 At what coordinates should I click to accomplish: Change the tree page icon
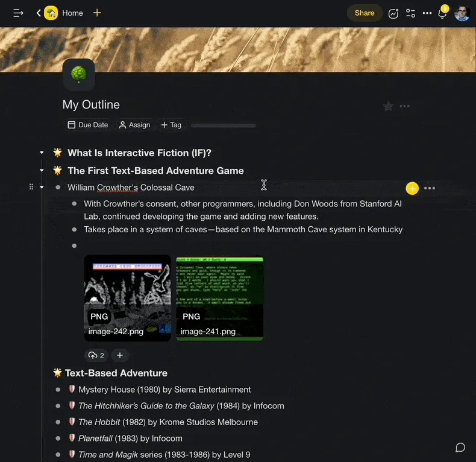pyautogui.click(x=79, y=75)
